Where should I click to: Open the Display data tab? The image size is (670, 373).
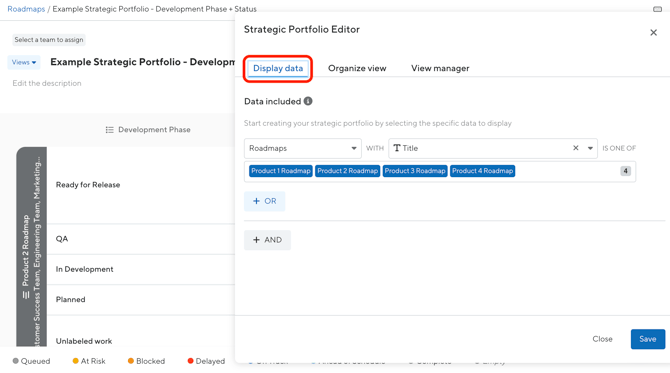tap(278, 68)
